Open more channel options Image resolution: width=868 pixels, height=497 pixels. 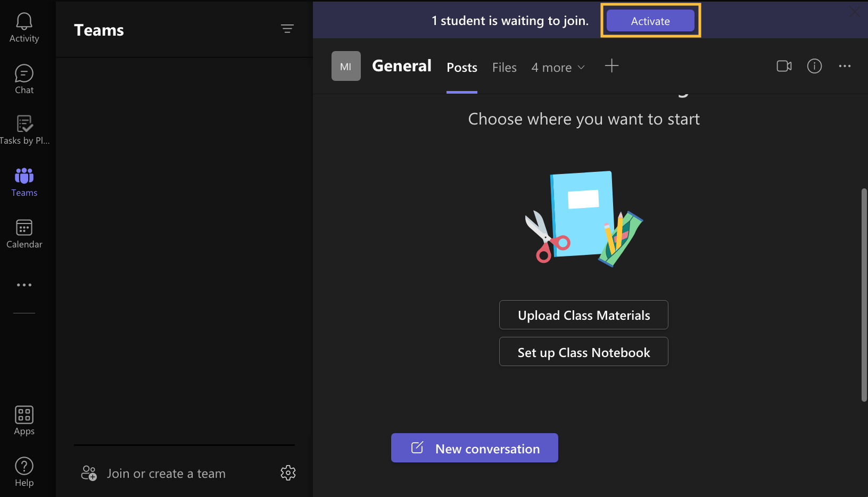click(x=845, y=66)
